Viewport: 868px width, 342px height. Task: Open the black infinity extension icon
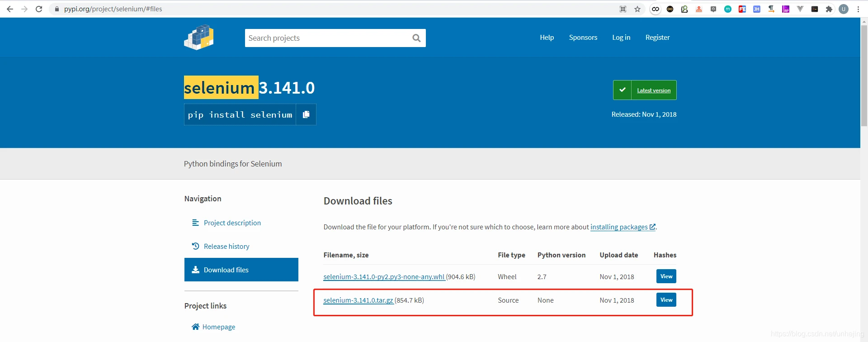coord(670,9)
